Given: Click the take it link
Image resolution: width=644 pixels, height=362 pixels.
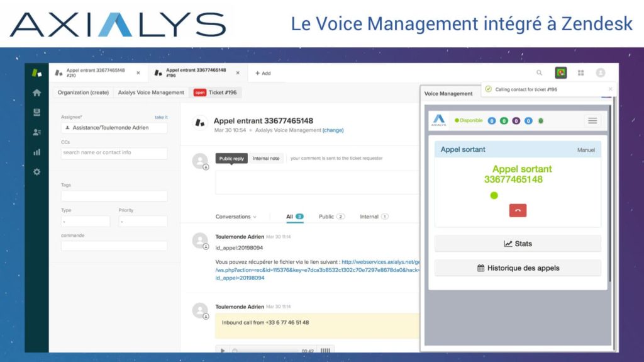Looking at the screenshot, I should coord(161,117).
